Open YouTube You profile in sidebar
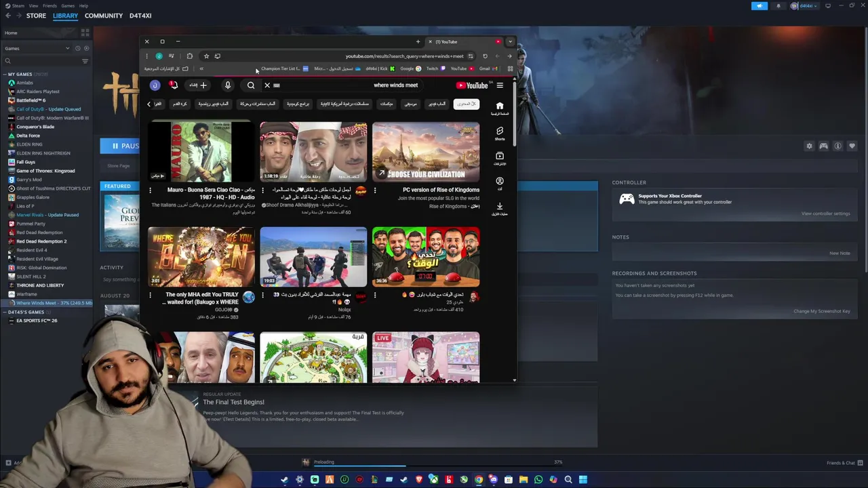 (x=500, y=184)
